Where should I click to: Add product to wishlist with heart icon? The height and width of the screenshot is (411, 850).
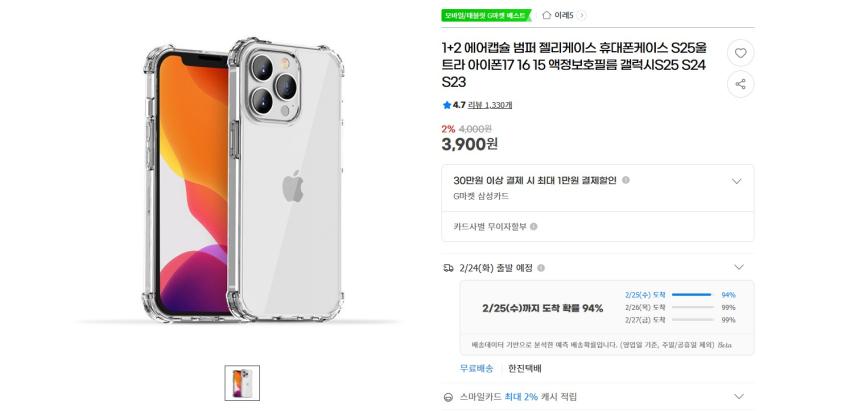(x=740, y=53)
